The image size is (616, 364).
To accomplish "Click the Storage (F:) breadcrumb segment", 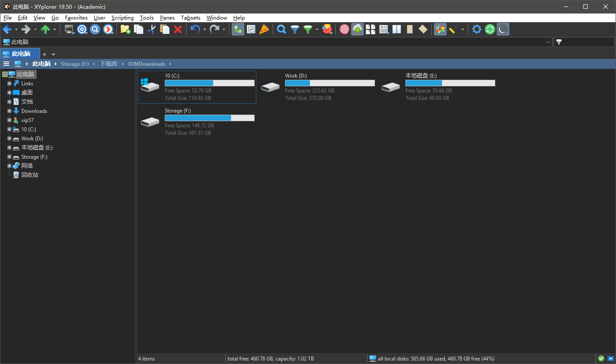I will point(75,64).
